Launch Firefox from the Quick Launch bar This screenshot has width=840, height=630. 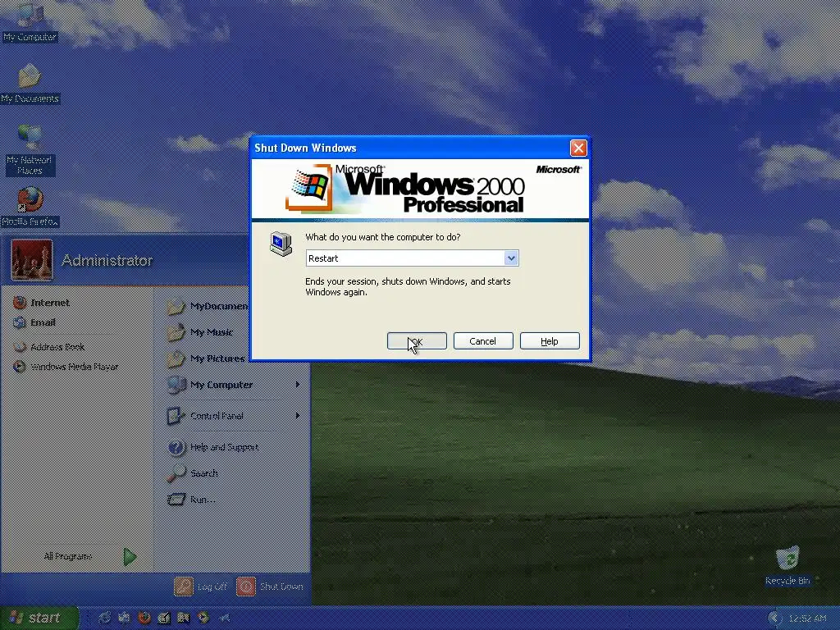(x=144, y=619)
